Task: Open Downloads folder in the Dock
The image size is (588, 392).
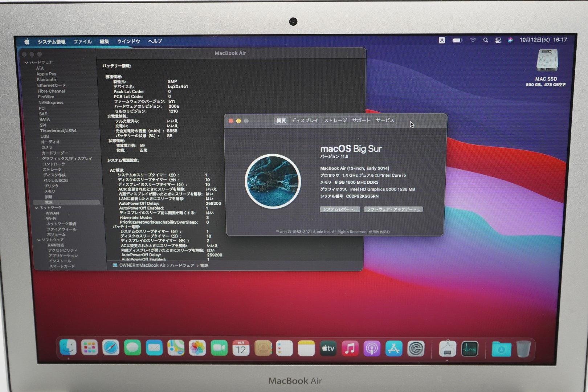Action: click(x=501, y=349)
